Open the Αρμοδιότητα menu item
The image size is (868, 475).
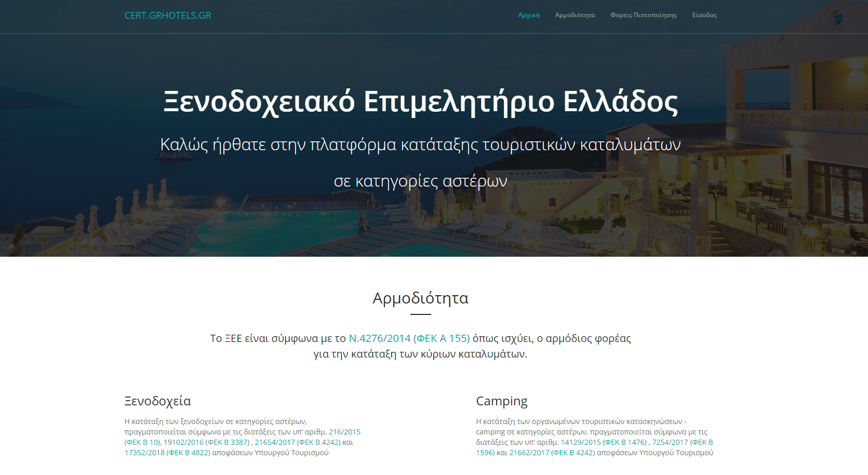pyautogui.click(x=575, y=15)
